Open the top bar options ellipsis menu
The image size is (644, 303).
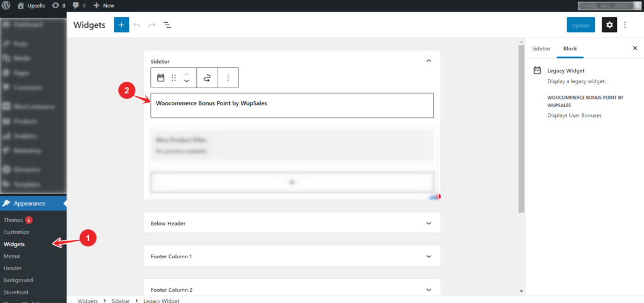(625, 25)
